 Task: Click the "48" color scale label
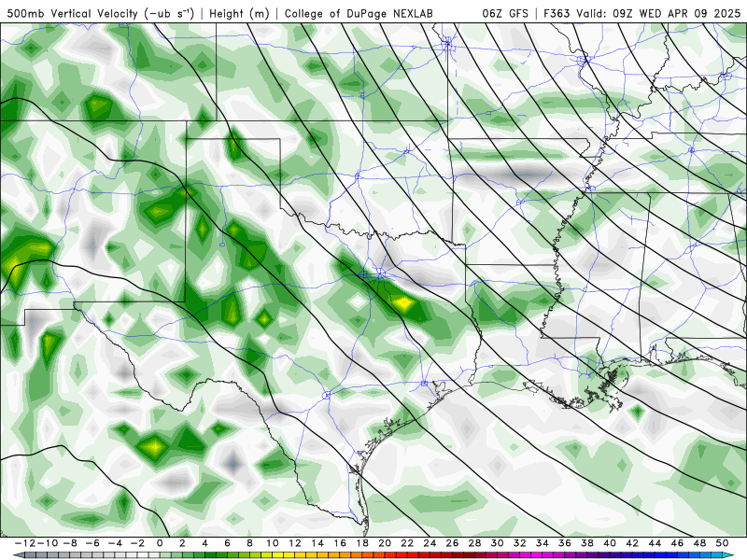point(699,543)
